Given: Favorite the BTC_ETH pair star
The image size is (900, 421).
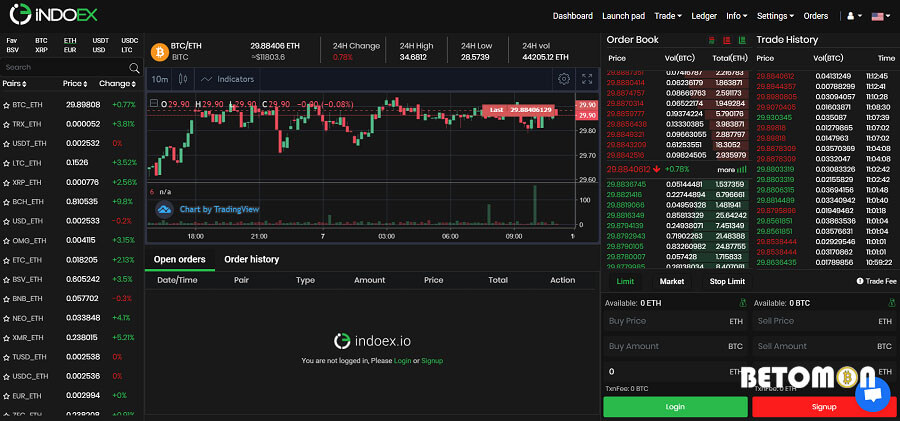Looking at the screenshot, I should click(6, 106).
